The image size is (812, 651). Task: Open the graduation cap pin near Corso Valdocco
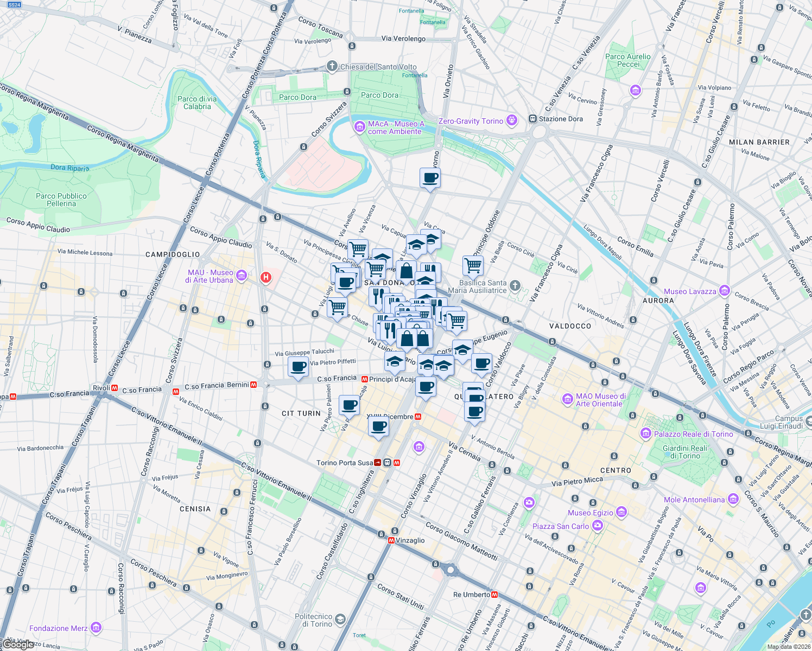coord(462,350)
